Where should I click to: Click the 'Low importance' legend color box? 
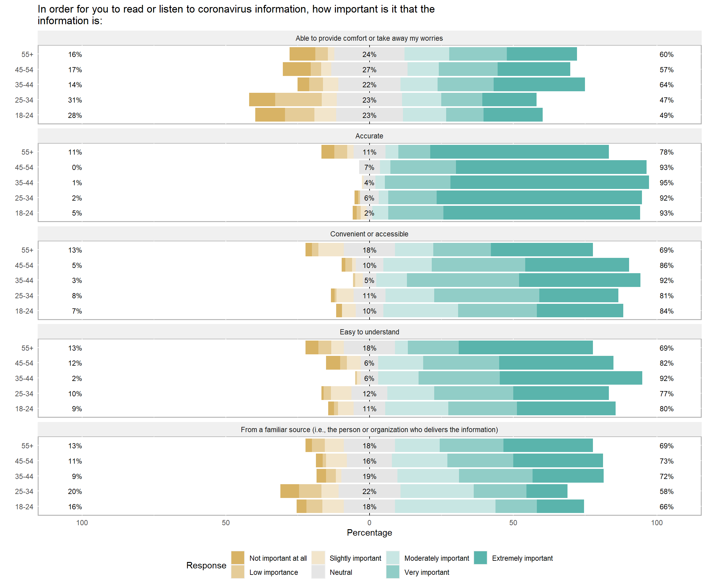pyautogui.click(x=238, y=572)
